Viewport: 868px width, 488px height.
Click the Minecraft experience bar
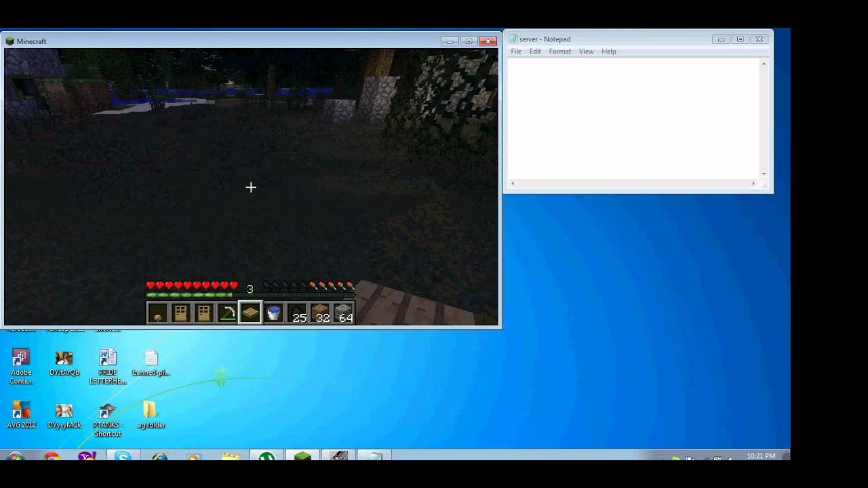click(250, 295)
